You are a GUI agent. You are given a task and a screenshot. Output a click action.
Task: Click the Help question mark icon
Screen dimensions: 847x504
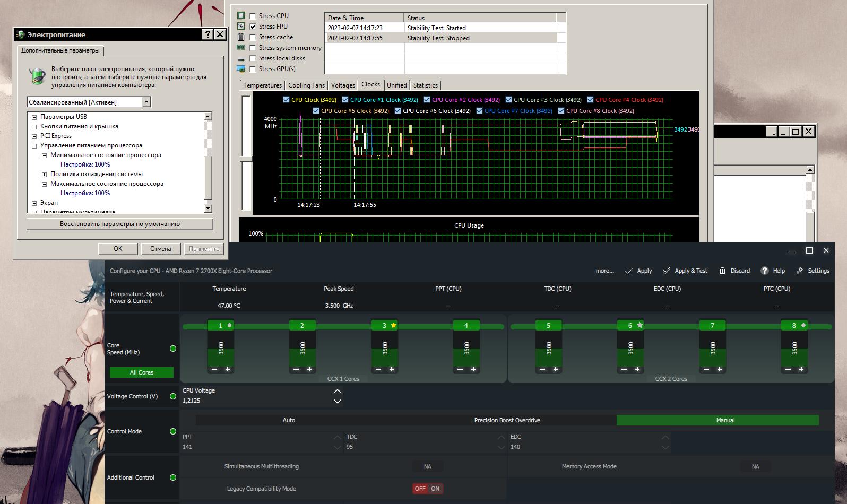(764, 271)
